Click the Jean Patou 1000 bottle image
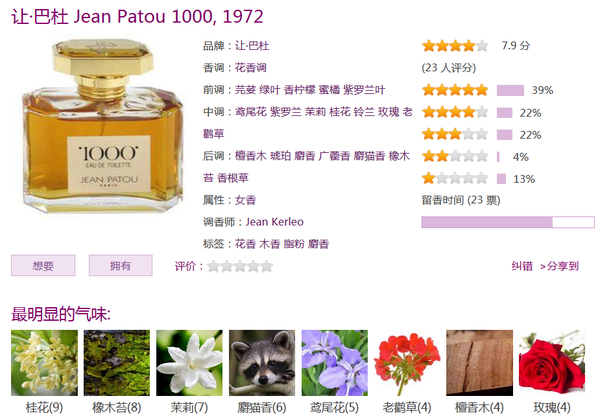600x418 pixels. point(103,126)
